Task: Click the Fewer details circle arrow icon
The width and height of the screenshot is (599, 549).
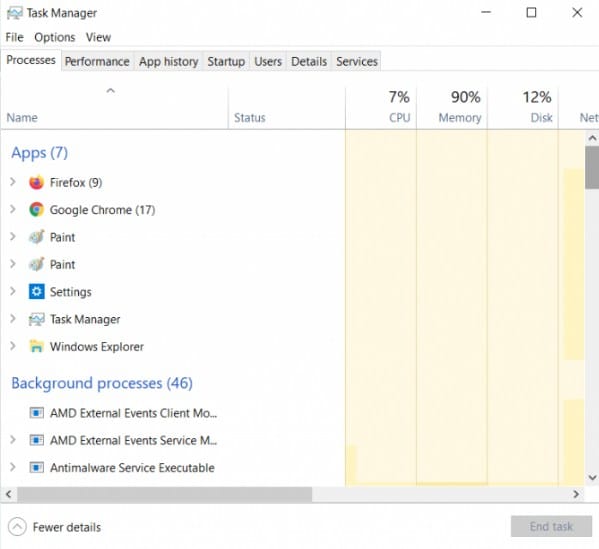Action: point(17,527)
